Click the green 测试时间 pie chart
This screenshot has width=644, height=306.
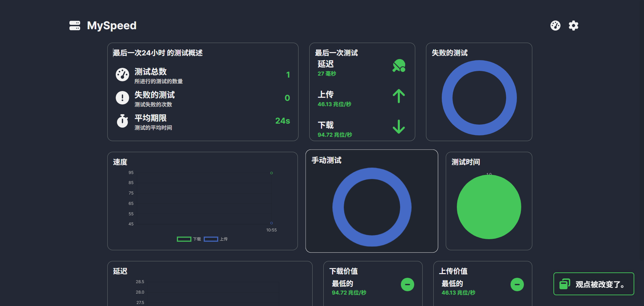point(489,207)
